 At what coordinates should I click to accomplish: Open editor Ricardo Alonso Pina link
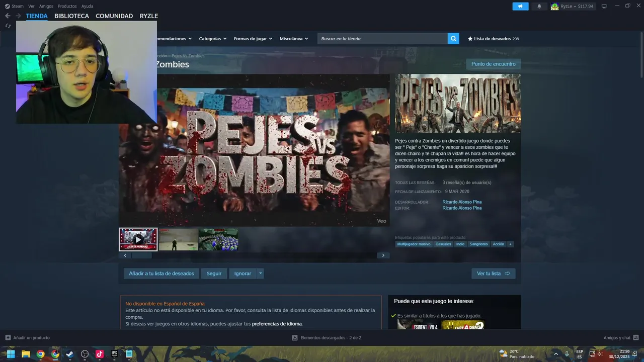[x=462, y=208]
